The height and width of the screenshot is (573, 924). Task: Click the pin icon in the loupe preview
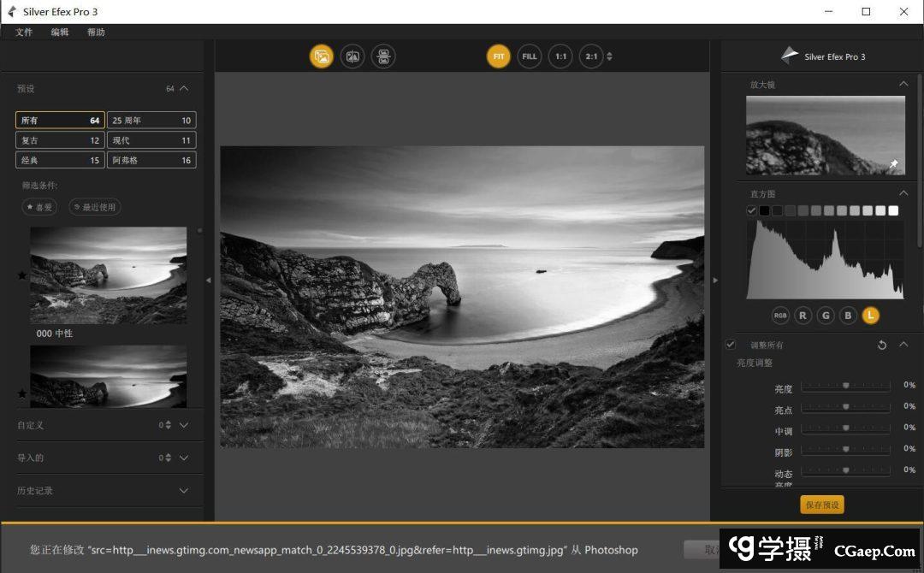(x=894, y=163)
